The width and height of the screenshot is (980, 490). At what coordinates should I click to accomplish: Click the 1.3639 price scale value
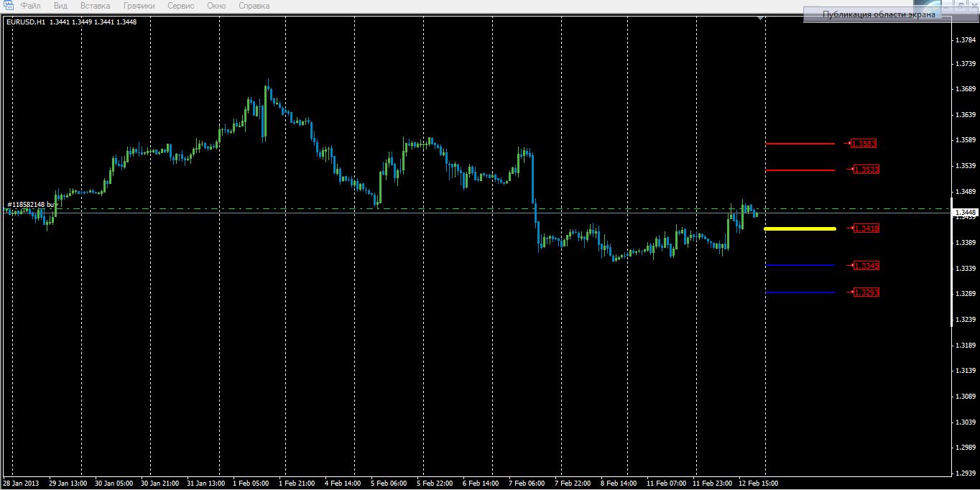966,115
